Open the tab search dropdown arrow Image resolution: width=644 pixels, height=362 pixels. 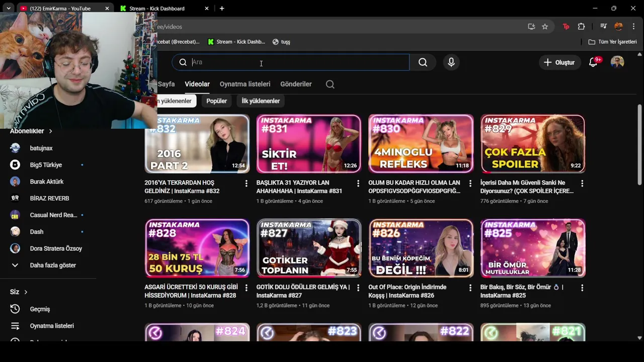(x=9, y=9)
